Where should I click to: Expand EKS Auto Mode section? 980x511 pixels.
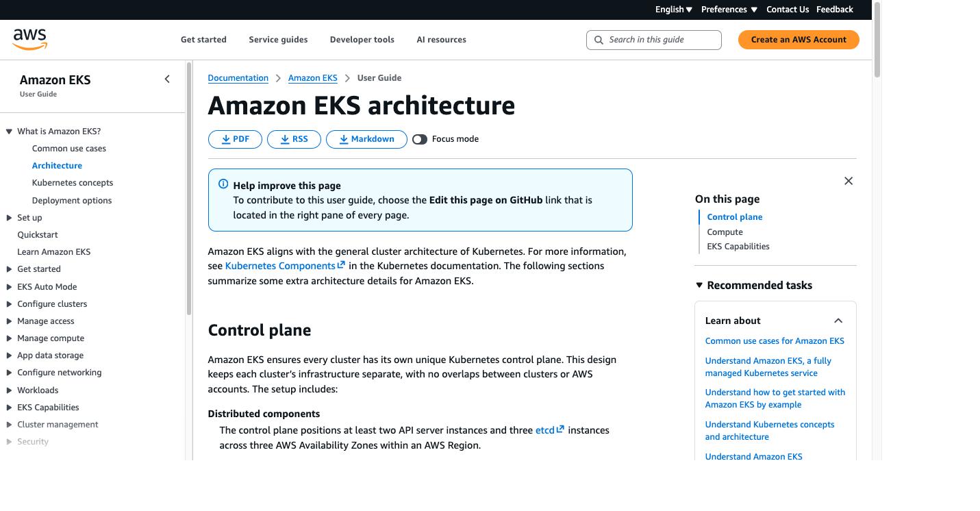(9, 287)
